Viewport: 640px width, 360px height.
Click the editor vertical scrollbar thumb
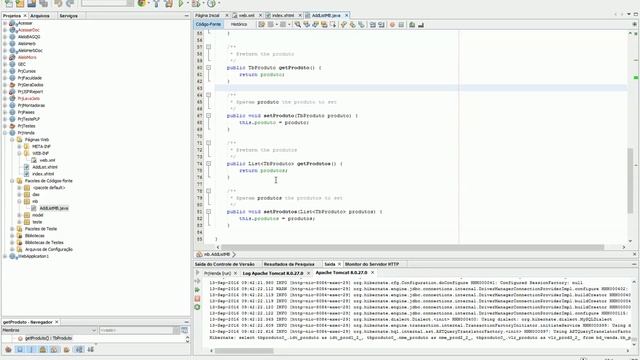pos(630,181)
